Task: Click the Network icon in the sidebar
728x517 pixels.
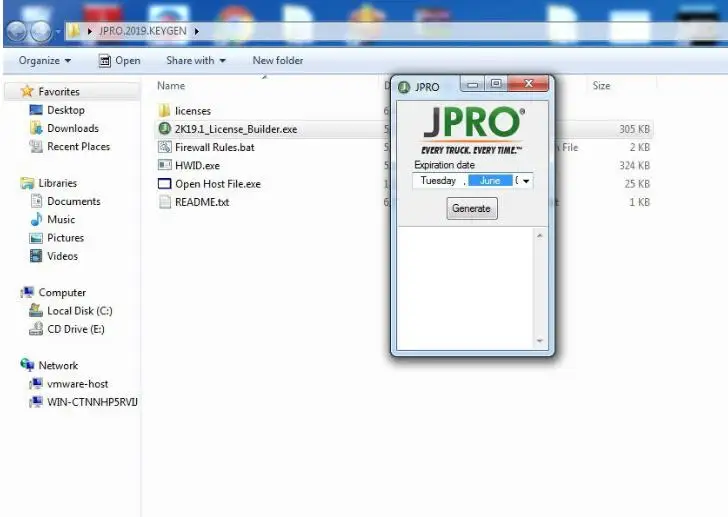Action: coord(27,365)
